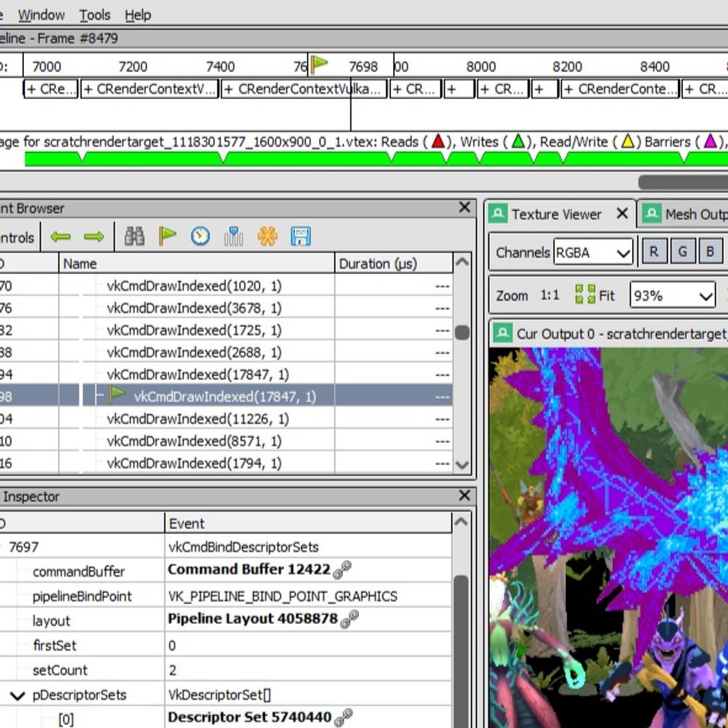Follow link icon beside Descriptor Set 5740440
The image size is (728, 728).
344,717
